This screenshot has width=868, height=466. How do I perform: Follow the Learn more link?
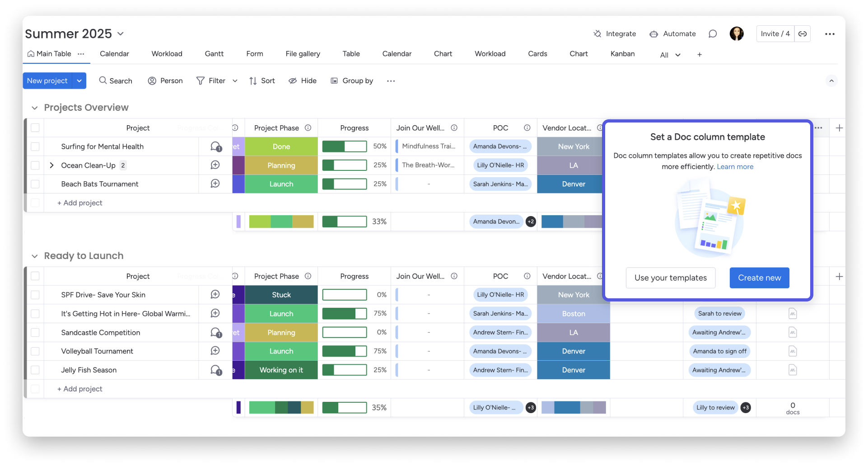point(735,167)
